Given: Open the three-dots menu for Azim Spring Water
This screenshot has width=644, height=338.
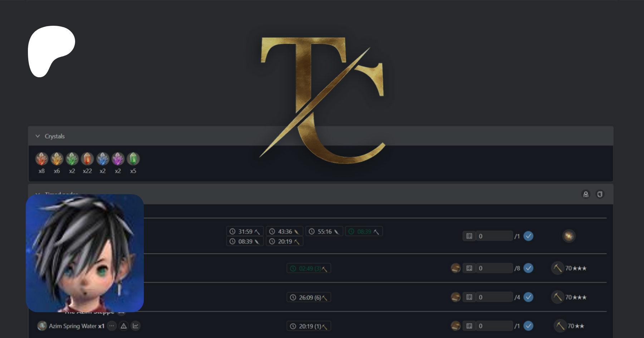Looking at the screenshot, I should point(112,326).
